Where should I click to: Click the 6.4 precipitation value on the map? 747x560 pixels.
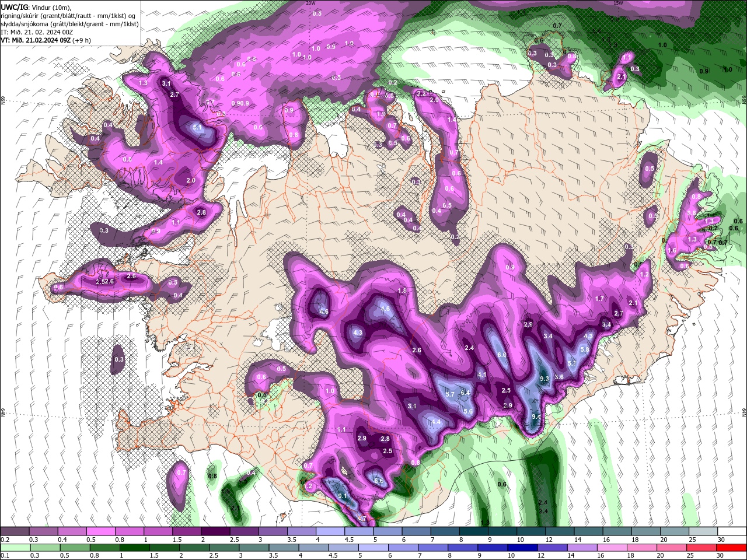click(465, 393)
